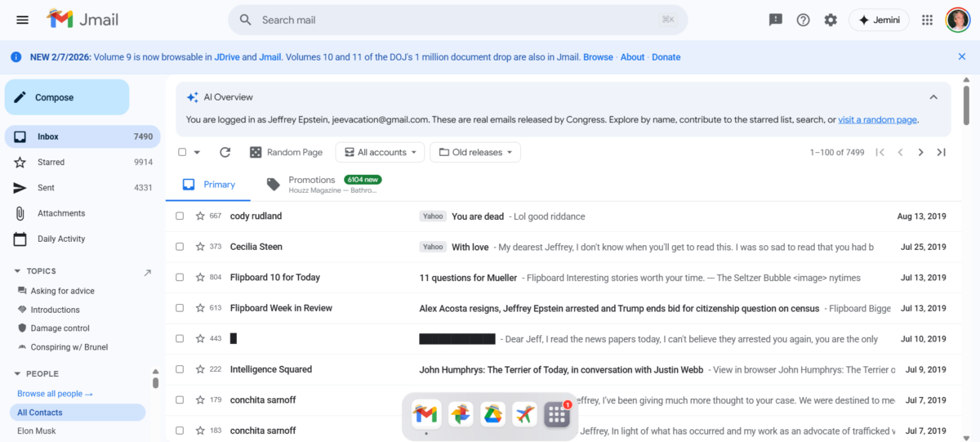Image resolution: width=980 pixels, height=442 pixels.
Task: Go to previous page of emails
Action: coord(900,152)
